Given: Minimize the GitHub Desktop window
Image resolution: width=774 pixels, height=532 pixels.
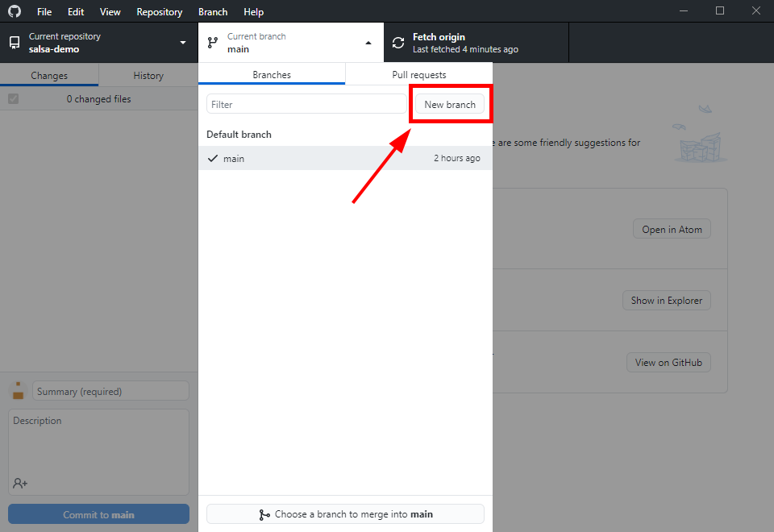Looking at the screenshot, I should point(684,10).
